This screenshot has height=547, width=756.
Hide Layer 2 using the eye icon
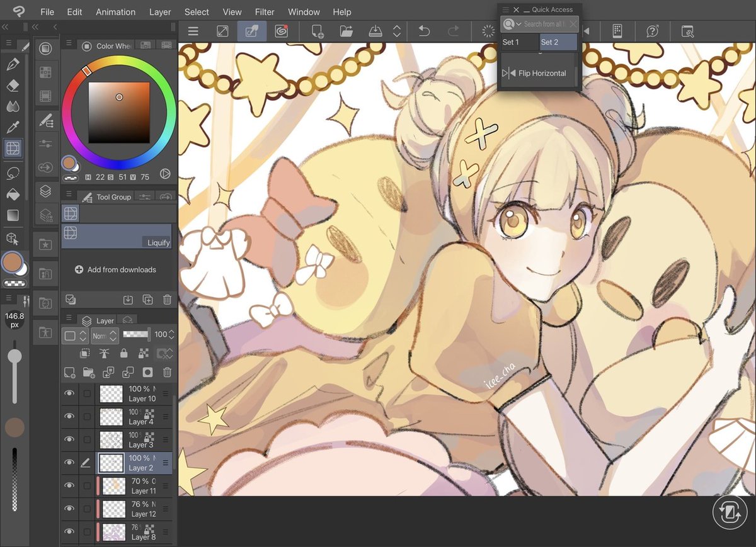pos(69,463)
